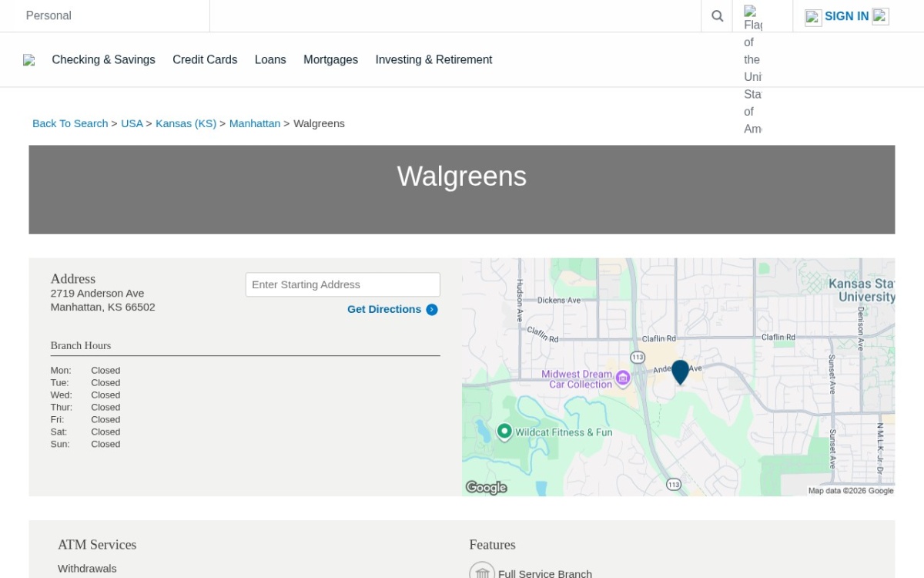The height and width of the screenshot is (578, 924).
Task: Click the Sun: Closed hours row
Action: point(85,444)
